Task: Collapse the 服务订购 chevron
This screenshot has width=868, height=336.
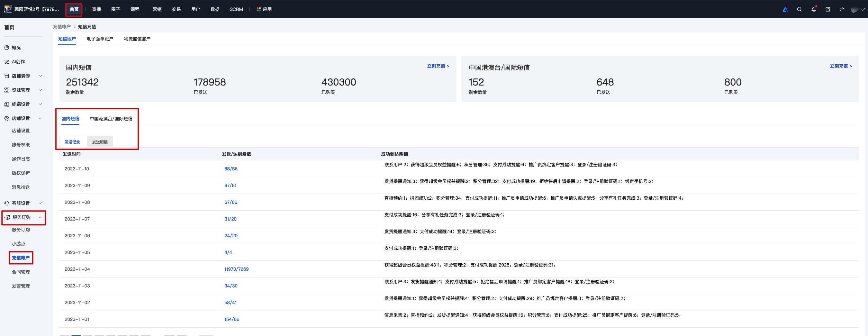Action: pyautogui.click(x=41, y=217)
